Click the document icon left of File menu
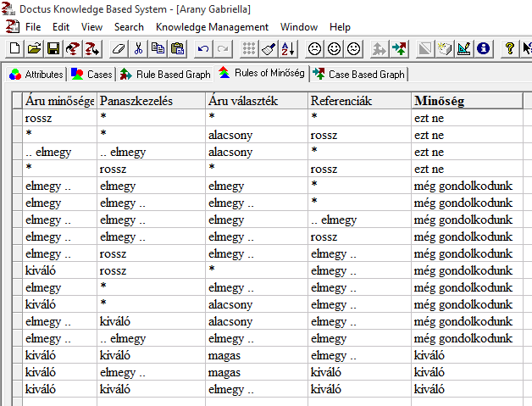Viewport: 532px width, 406px height. [x=12, y=26]
